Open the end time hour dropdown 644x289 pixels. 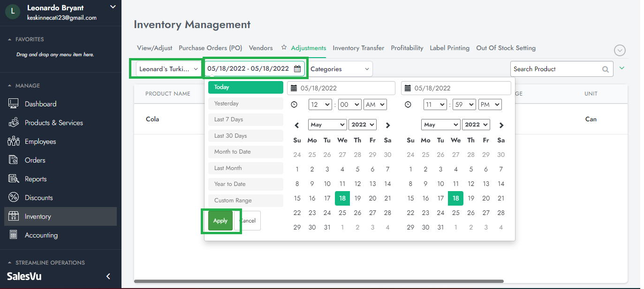433,105
